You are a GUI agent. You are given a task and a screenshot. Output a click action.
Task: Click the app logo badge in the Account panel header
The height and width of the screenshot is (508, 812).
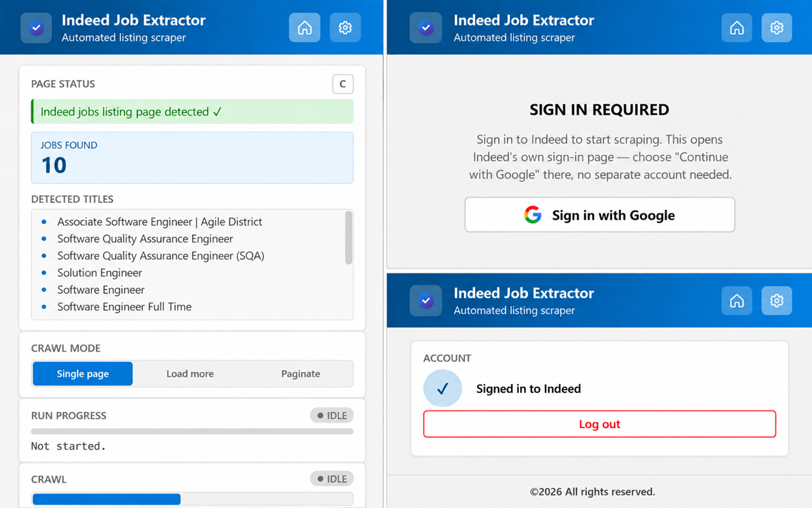[426, 301]
